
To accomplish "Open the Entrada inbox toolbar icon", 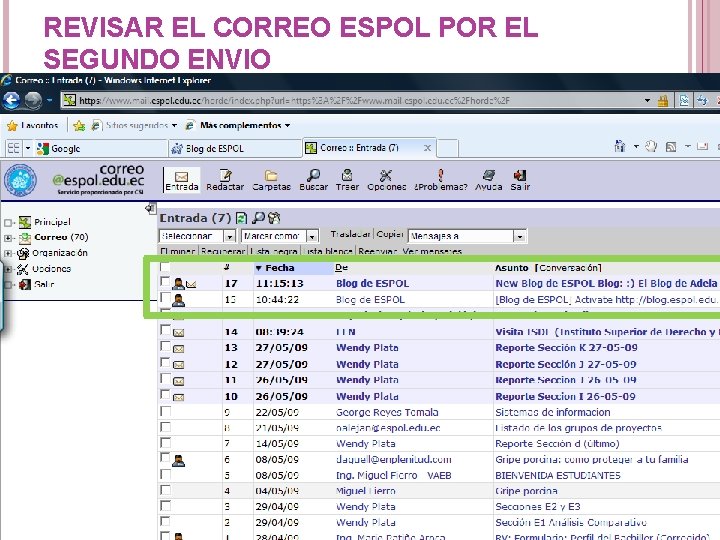I will pos(181,180).
